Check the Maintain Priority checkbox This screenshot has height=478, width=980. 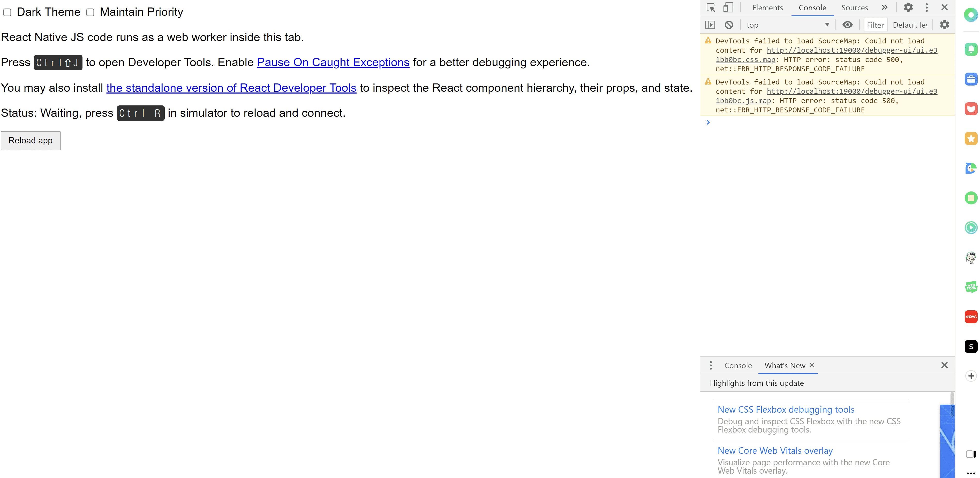point(90,13)
